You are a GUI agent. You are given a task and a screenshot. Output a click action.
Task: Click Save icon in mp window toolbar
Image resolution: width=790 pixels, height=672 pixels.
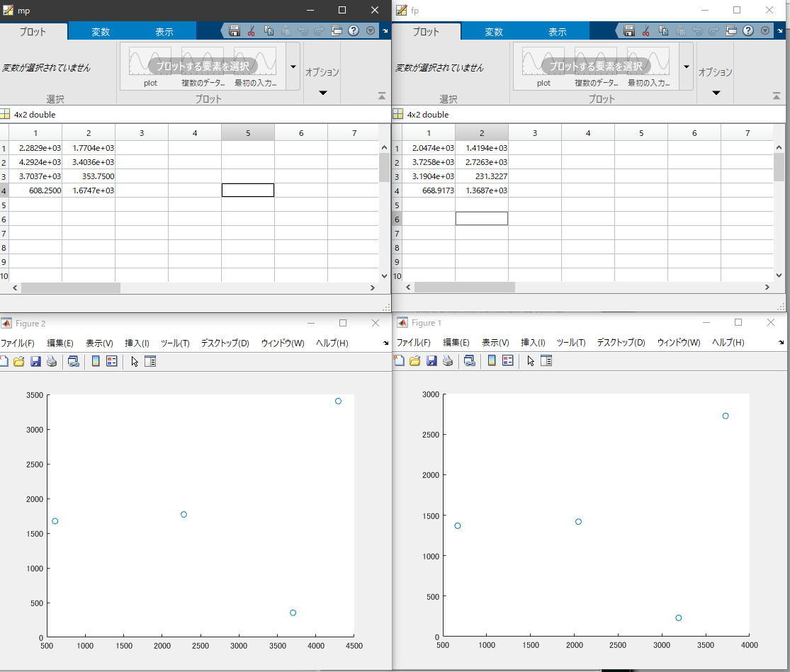235,30
